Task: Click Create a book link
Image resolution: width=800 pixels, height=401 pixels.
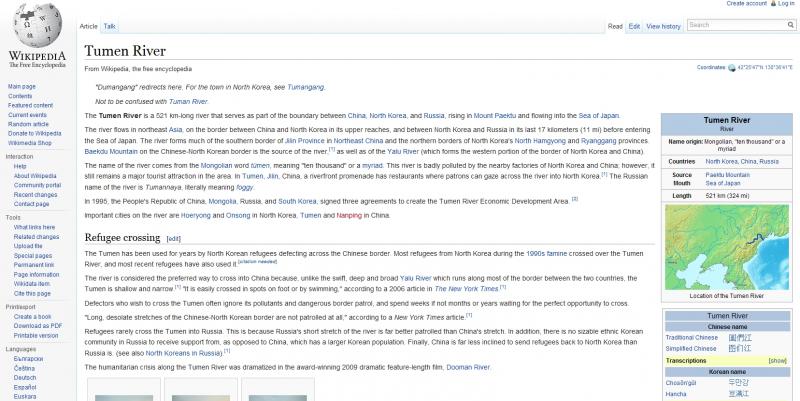Action: coord(32,317)
